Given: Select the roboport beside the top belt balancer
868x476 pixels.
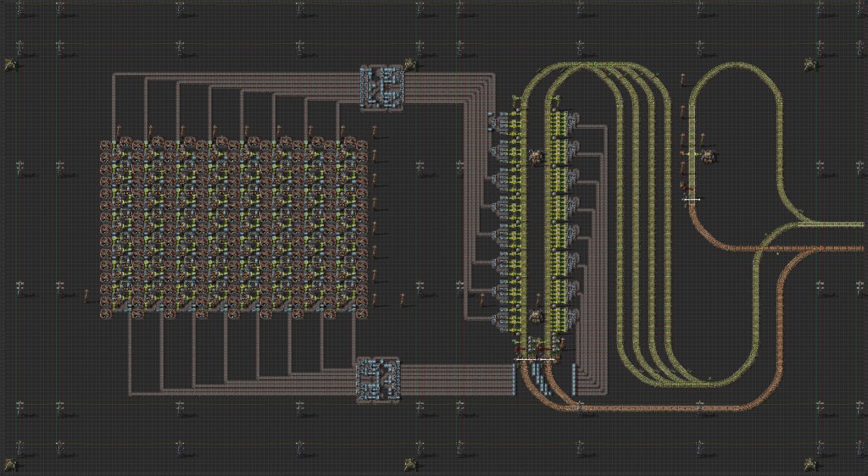Looking at the screenshot, I should (411, 64).
